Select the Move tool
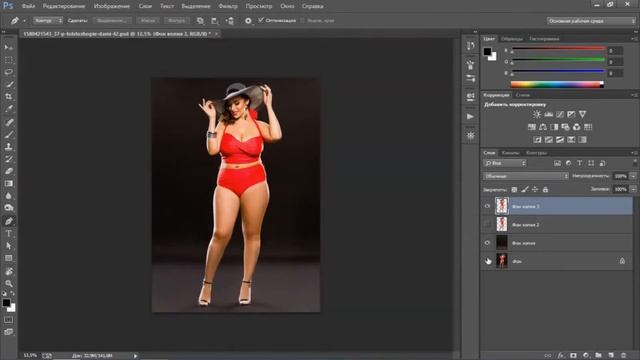640x360 pixels. (x=8, y=47)
